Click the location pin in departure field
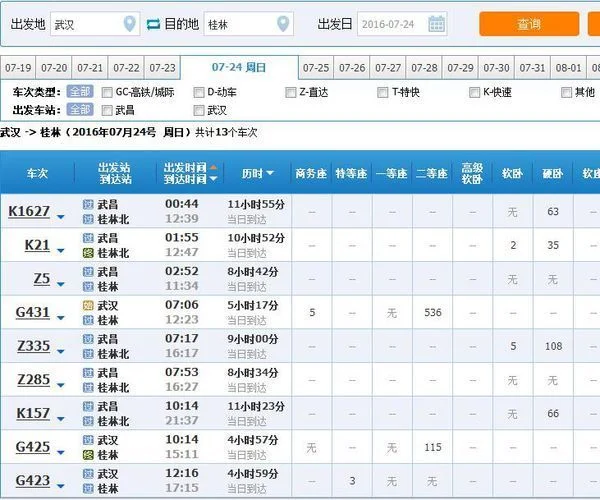Viewport: 600px width, 500px height. [130, 24]
